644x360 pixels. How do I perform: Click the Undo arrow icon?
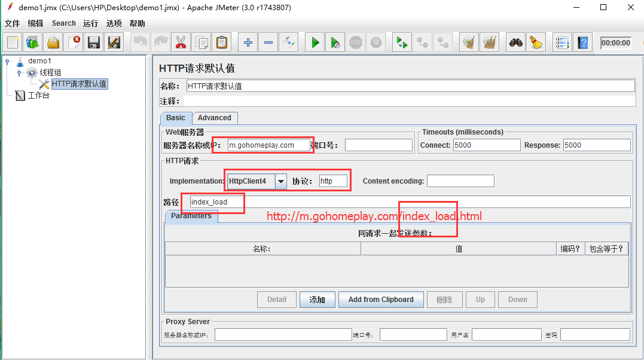point(141,42)
